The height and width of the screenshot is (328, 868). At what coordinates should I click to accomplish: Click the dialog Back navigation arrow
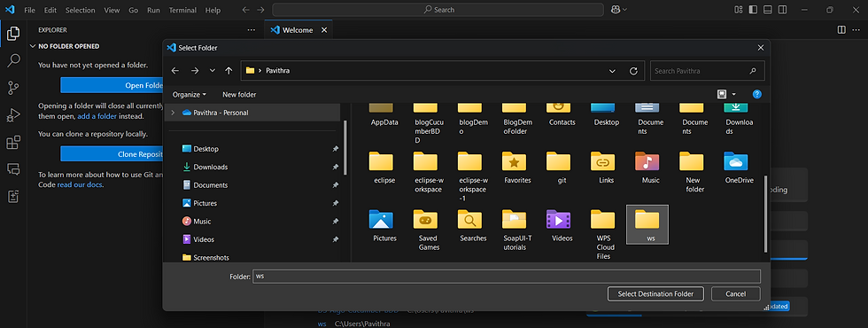coord(175,71)
